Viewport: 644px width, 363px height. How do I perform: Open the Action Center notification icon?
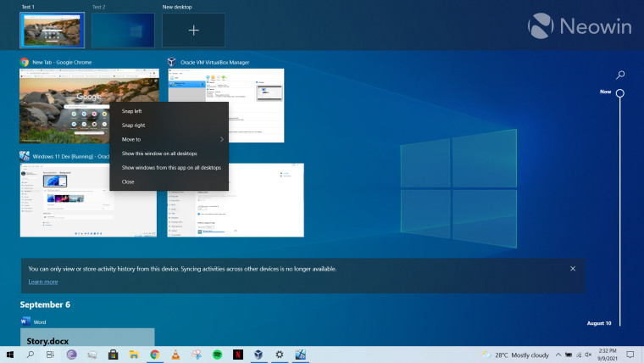630,355
